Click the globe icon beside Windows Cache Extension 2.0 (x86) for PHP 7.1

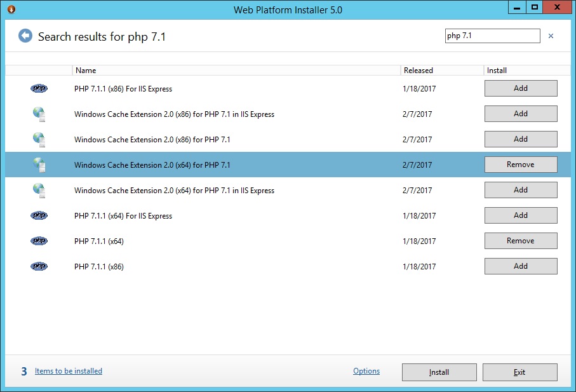[39, 140]
